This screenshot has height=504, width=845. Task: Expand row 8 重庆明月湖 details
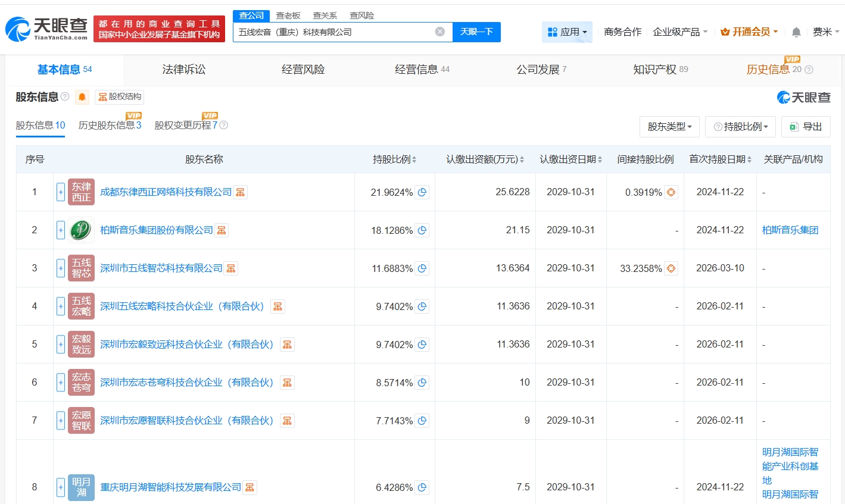click(x=61, y=487)
